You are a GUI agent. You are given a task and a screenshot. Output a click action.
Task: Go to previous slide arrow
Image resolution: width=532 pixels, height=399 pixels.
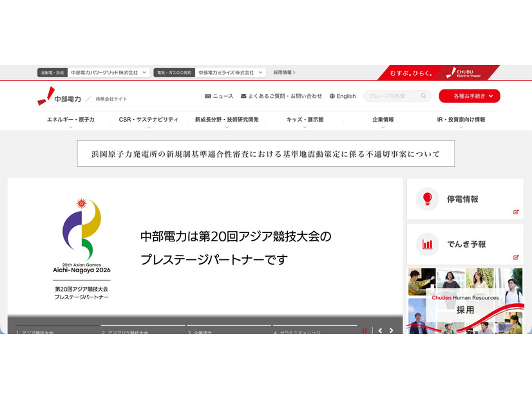381,330
